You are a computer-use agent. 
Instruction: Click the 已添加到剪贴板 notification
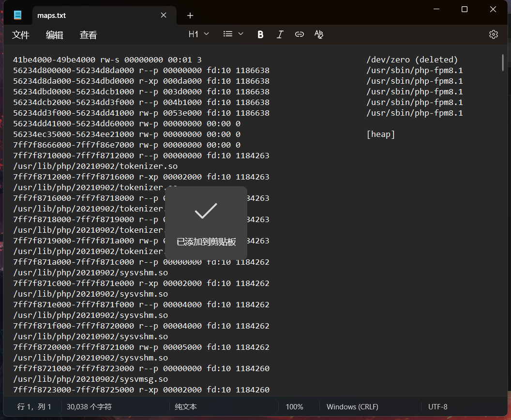tap(206, 223)
